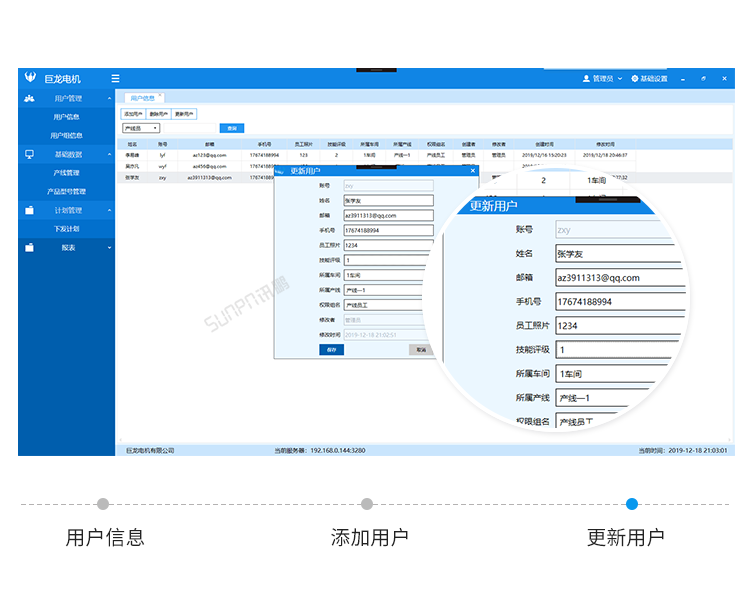This screenshot has width=750, height=589.
Task: Click the 管理员 user avatar icon
Action: (x=586, y=78)
